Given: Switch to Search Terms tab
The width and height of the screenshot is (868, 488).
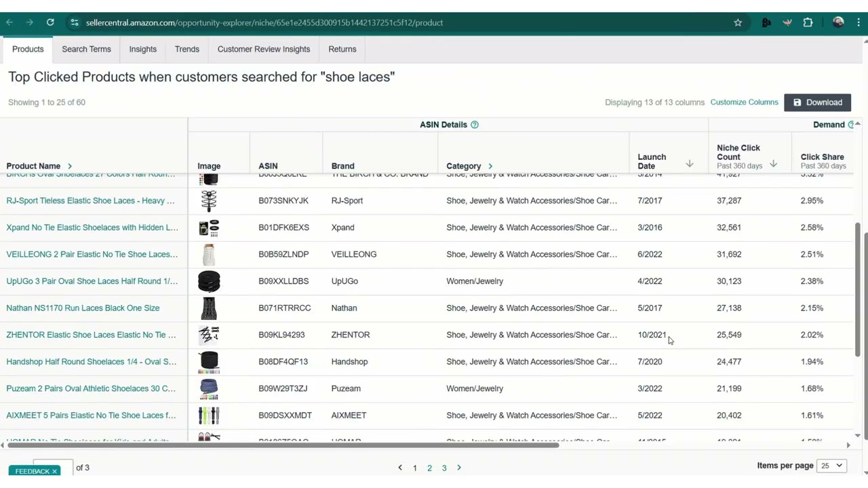Looking at the screenshot, I should (86, 49).
